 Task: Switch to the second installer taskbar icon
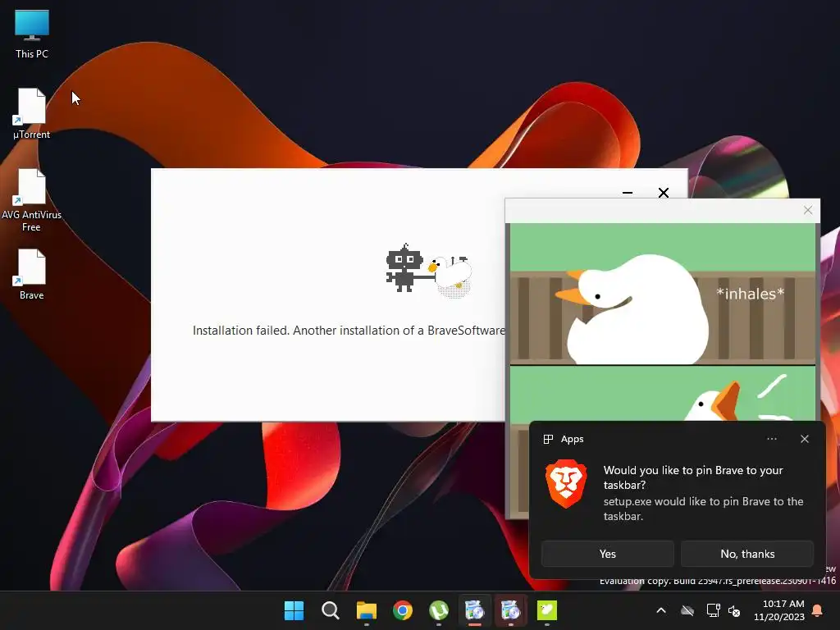point(510,610)
